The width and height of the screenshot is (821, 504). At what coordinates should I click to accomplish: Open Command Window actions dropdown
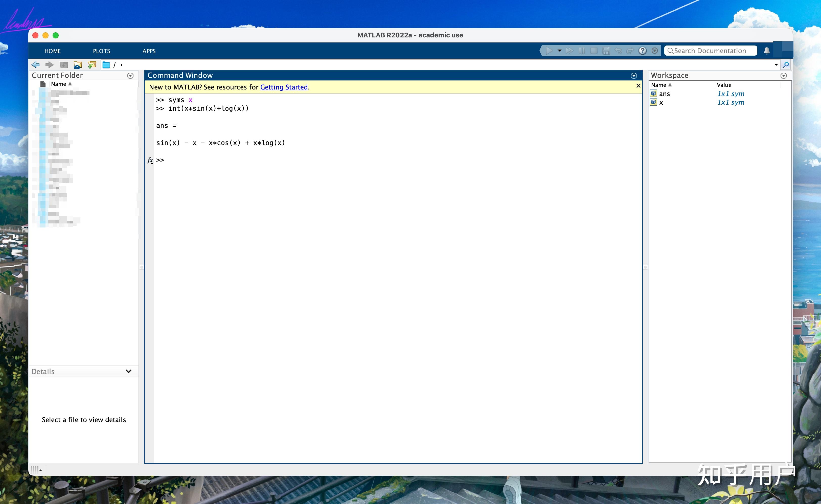634,76
